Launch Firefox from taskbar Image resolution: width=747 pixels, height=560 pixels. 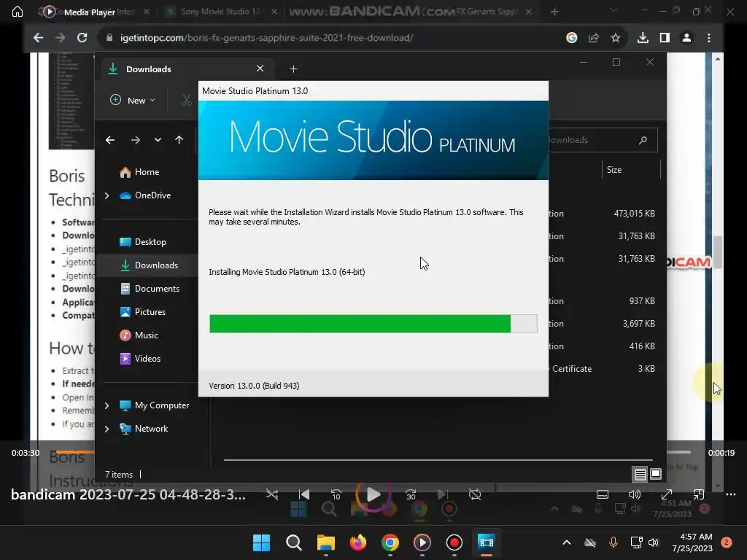pyautogui.click(x=357, y=542)
